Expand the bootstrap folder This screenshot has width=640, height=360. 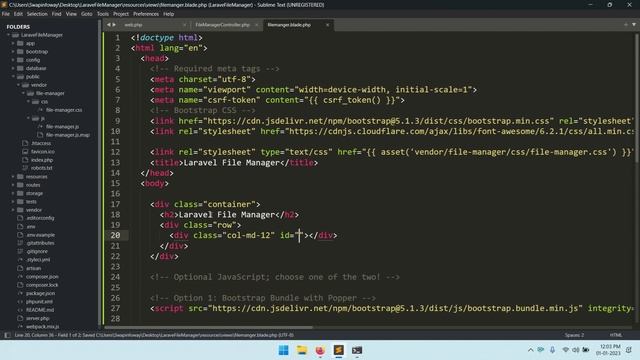(x=13, y=52)
